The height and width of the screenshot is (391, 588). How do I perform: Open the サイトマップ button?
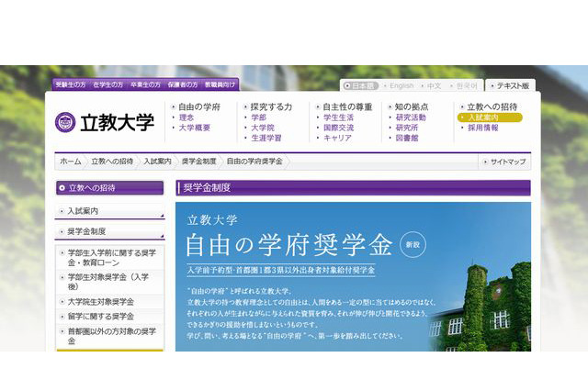pyautogui.click(x=504, y=162)
